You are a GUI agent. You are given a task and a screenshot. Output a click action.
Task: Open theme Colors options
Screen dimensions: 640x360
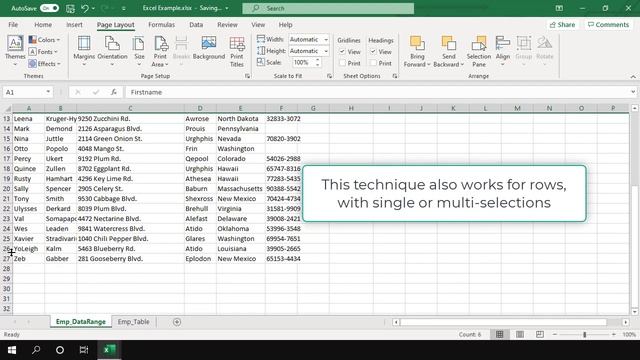tap(44, 40)
